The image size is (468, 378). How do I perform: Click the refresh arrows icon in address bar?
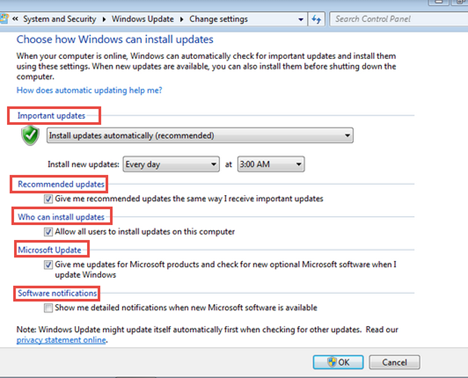(x=316, y=19)
